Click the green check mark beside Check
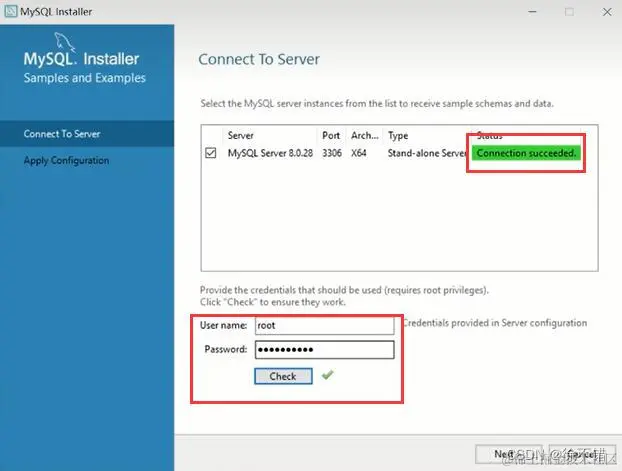This screenshot has width=622, height=471. click(328, 375)
